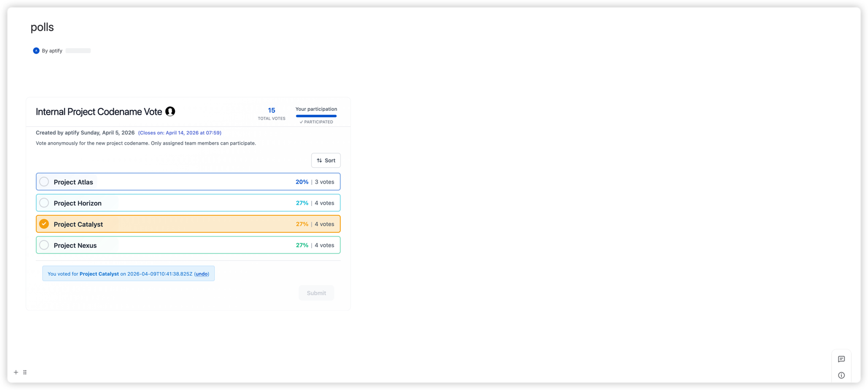Screen dimensions: 868x390
Task: Click the 'Closes on: April 14, 2026' label
Action: pos(180,133)
